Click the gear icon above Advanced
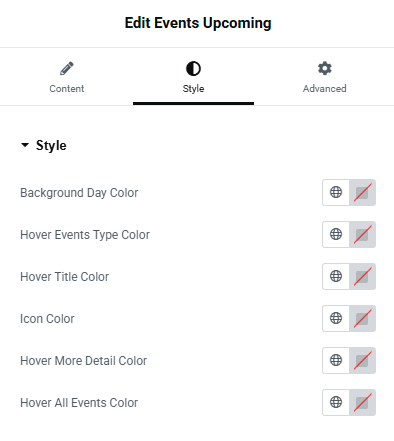Screen dimensions: 394x441 [x=325, y=68]
